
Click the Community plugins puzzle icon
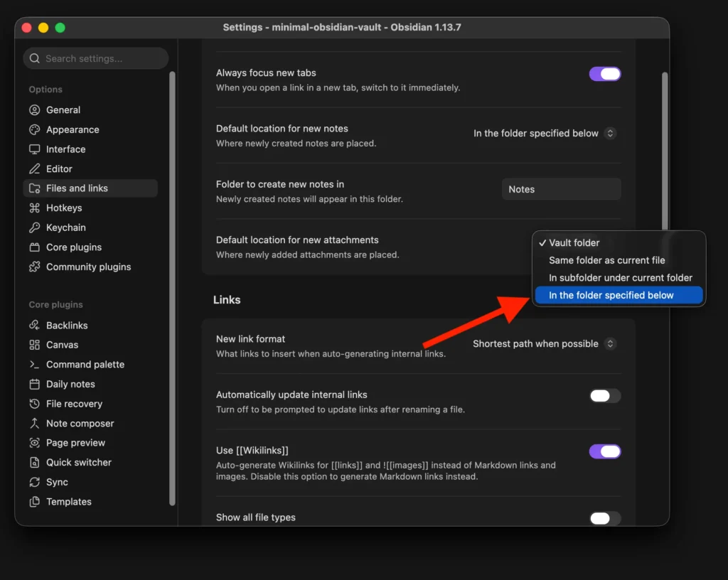tap(34, 267)
